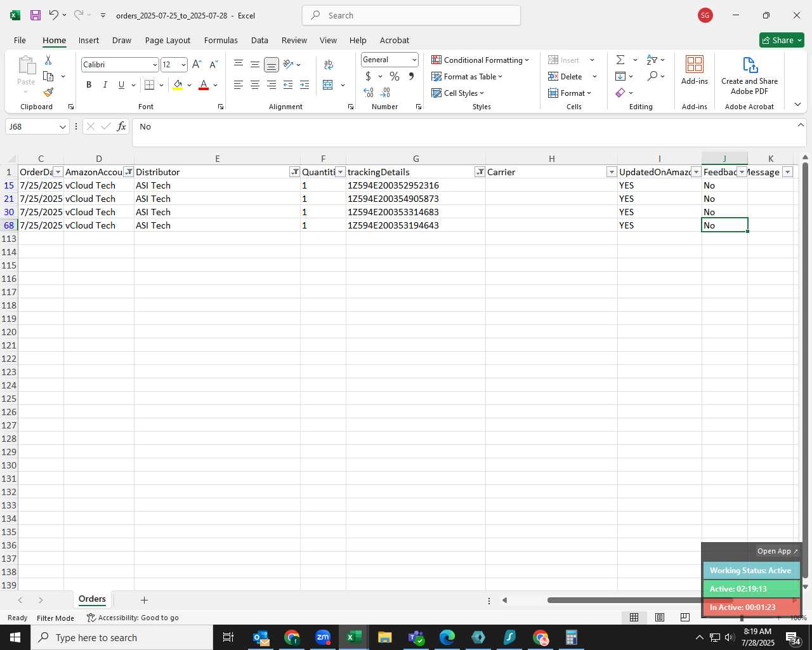Toggle Align Left button
The image size is (812, 650).
(239, 85)
